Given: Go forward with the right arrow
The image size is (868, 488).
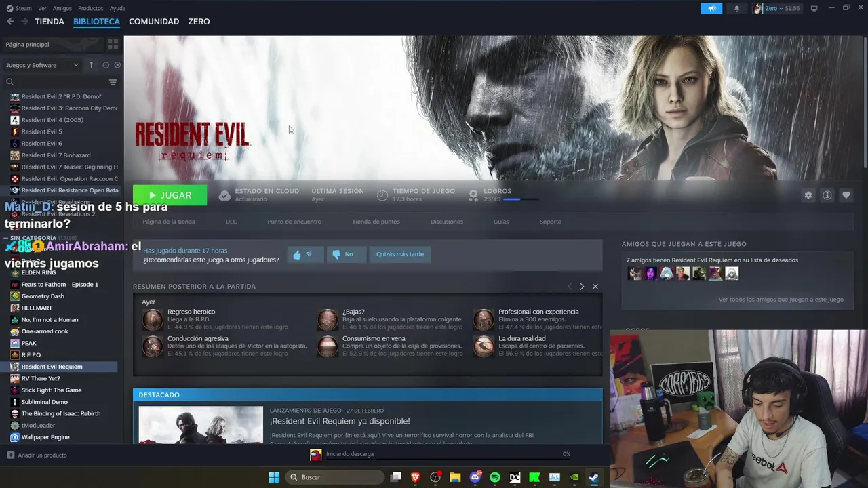Looking at the screenshot, I should click(24, 22).
